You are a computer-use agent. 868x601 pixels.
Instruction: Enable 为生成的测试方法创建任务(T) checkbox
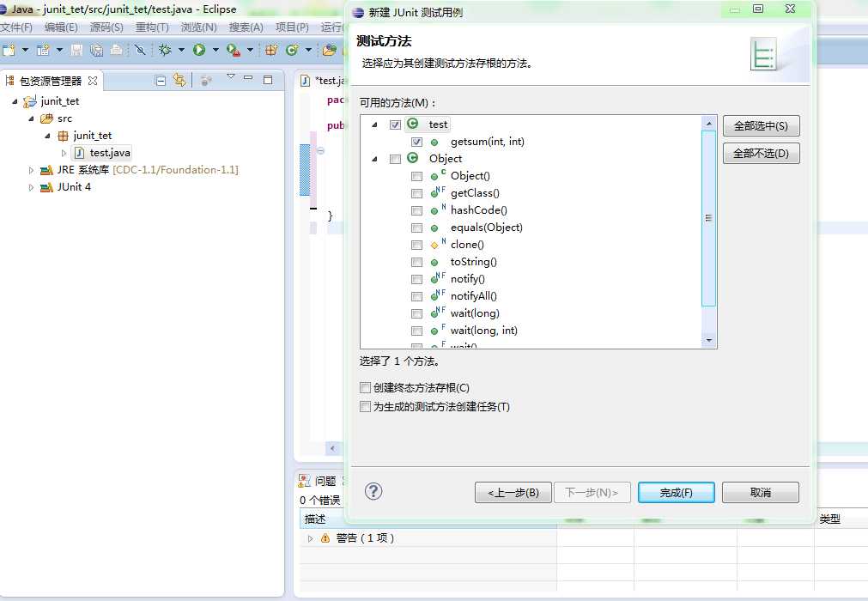click(366, 407)
